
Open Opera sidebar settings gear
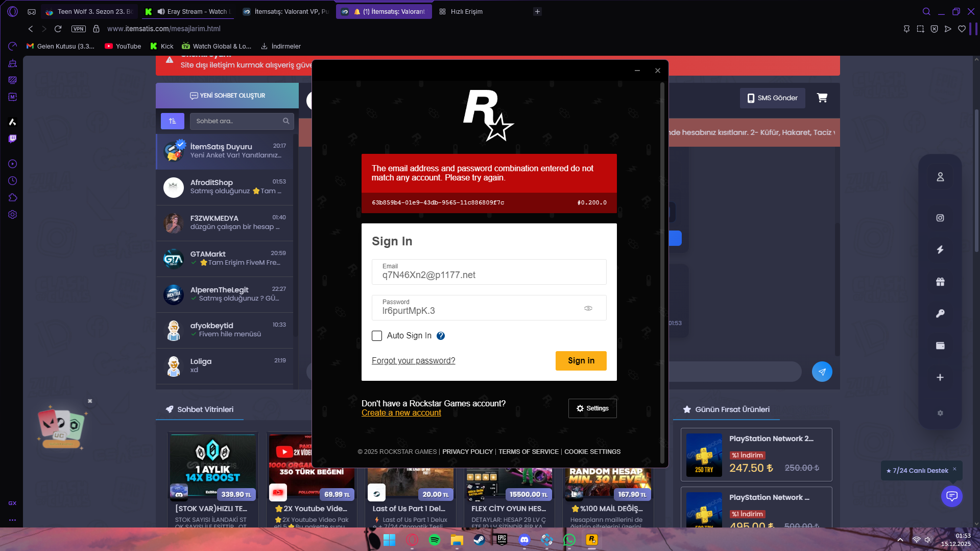tap(13, 215)
